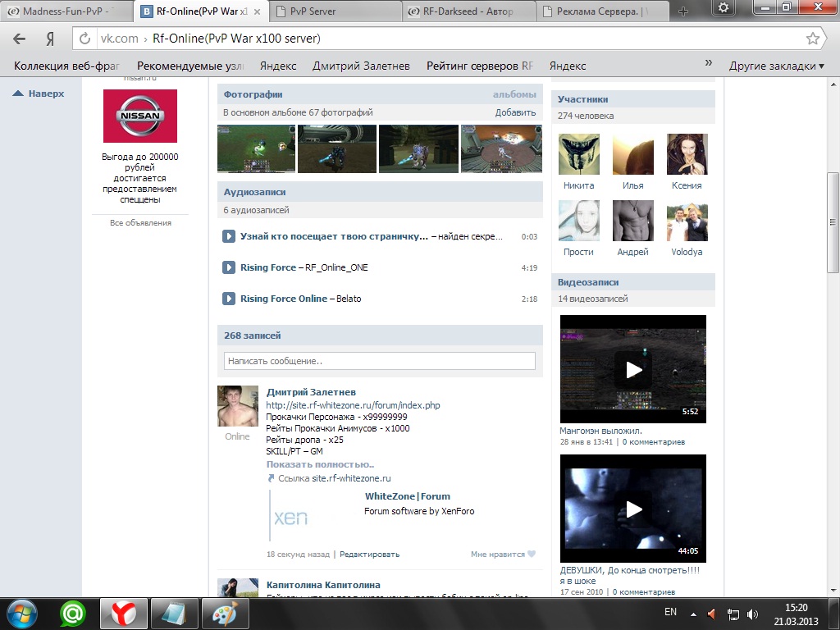The image size is (840, 630).
Task: Open the first photo thumbnail in Фотографии
Action: click(256, 149)
